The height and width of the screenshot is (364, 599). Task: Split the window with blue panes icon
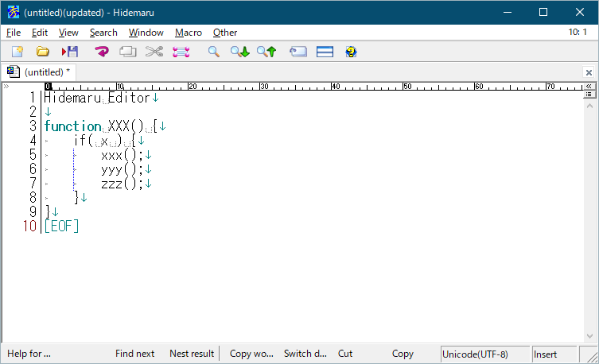[325, 52]
